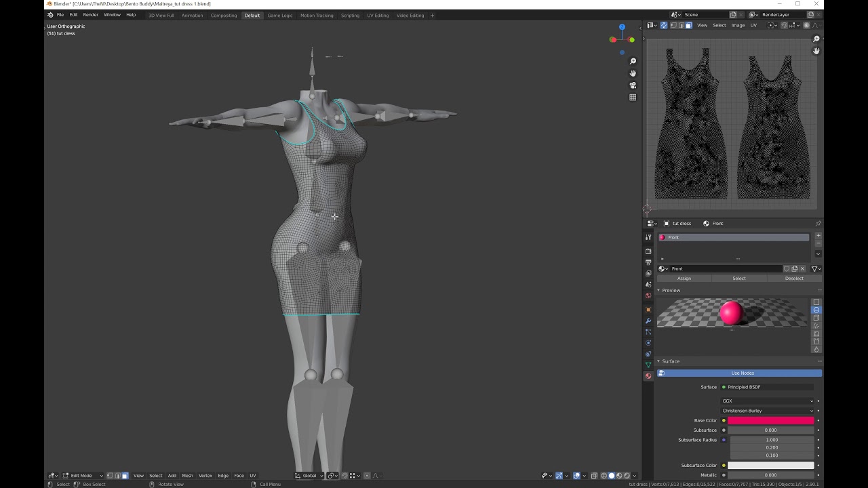Screen dimensions: 868x488
Task: Switch to the UV Editing workspace tab
Action: (378, 15)
